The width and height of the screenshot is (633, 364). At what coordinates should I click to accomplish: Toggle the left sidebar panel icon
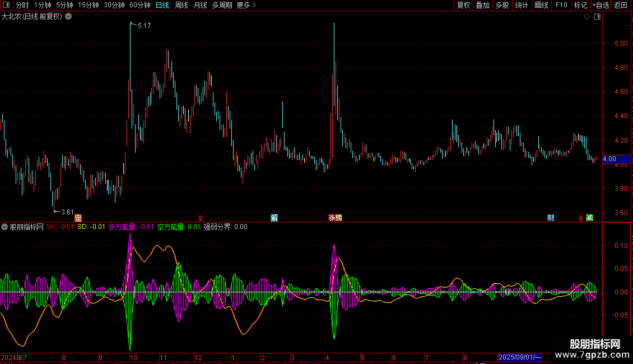pyautogui.click(x=6, y=5)
